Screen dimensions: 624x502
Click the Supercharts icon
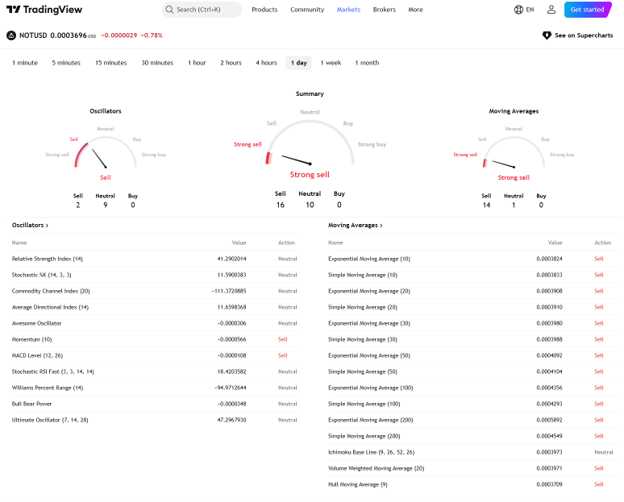[x=547, y=35]
